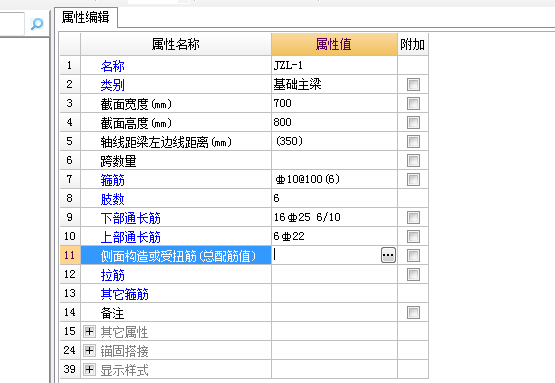Click the 附加 column header
This screenshot has height=383, width=555.
tap(413, 44)
